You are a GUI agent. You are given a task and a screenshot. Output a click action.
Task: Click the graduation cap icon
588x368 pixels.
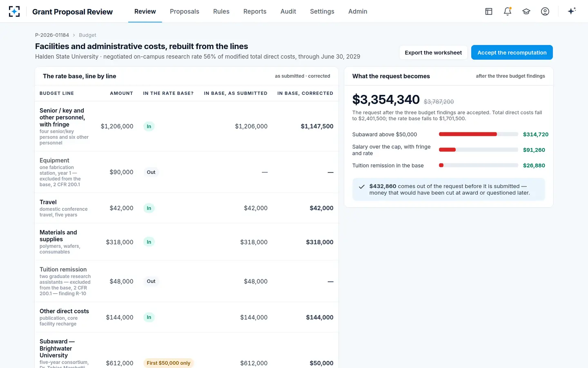click(526, 11)
